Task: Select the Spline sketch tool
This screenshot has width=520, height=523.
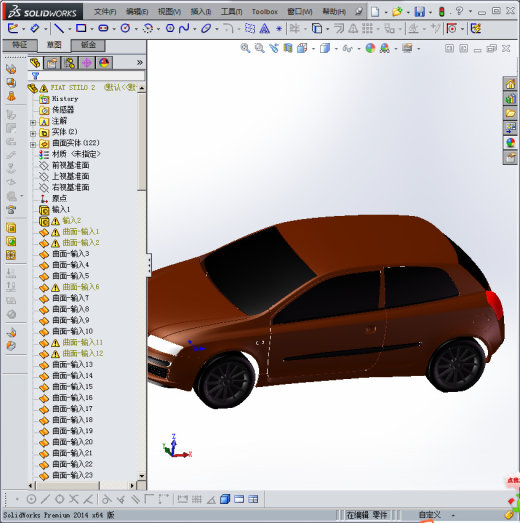Action: [184, 29]
